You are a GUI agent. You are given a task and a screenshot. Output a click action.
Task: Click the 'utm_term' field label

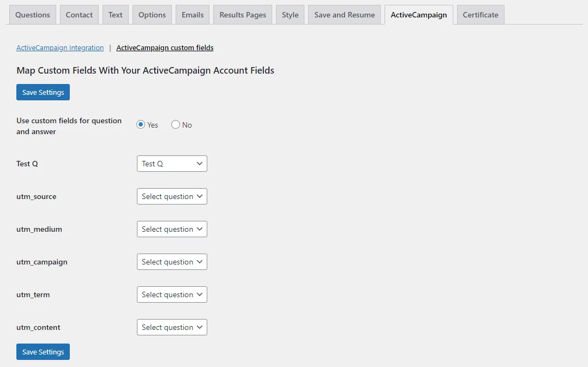(33, 294)
